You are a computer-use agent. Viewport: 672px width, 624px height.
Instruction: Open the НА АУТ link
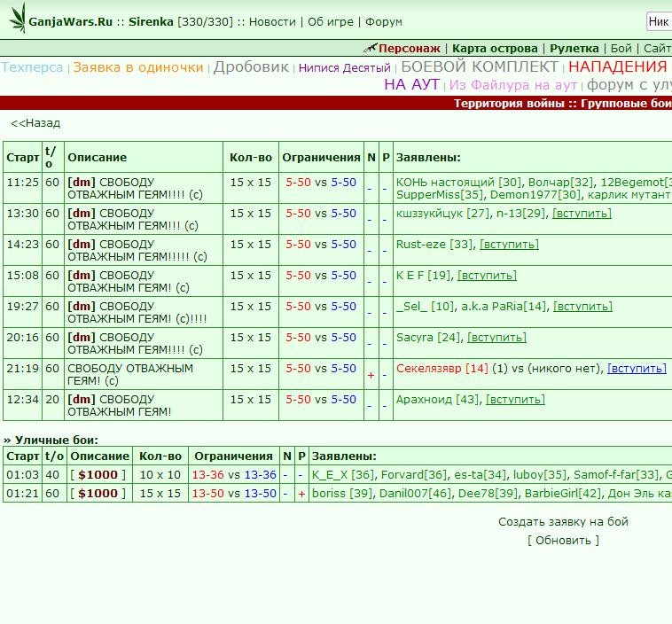(412, 84)
